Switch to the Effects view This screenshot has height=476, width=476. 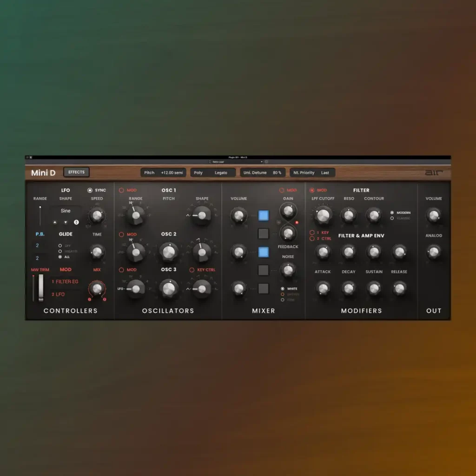point(76,172)
